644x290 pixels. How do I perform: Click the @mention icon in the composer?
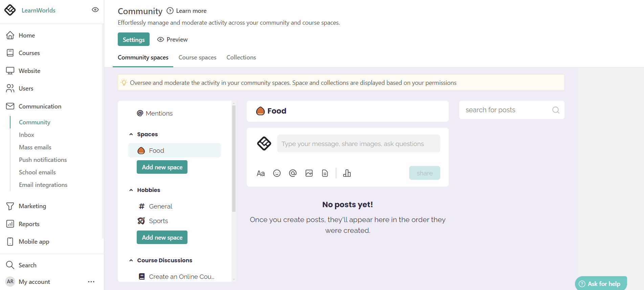coord(293,173)
